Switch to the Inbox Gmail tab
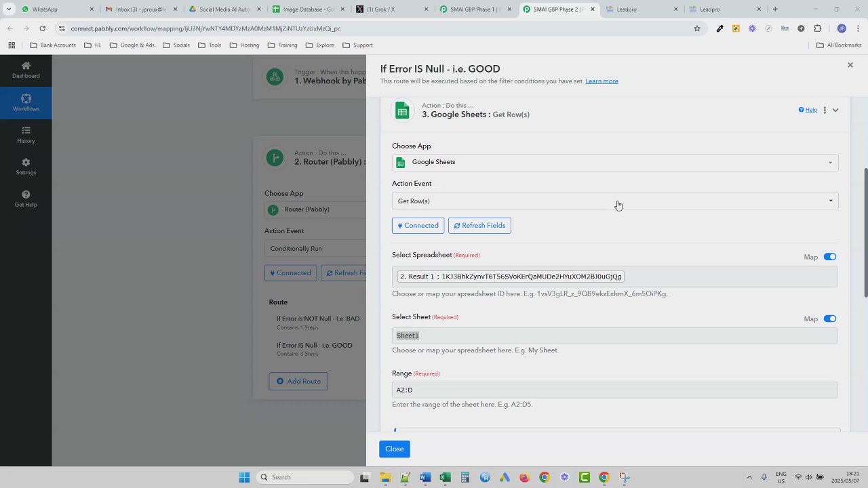Viewport: 868px width, 488px height. click(140, 9)
